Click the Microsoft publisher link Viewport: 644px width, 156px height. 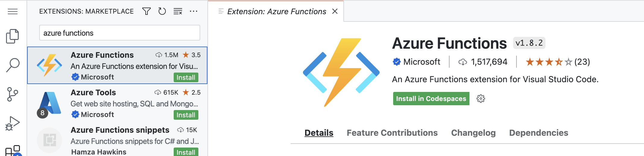coord(421,62)
